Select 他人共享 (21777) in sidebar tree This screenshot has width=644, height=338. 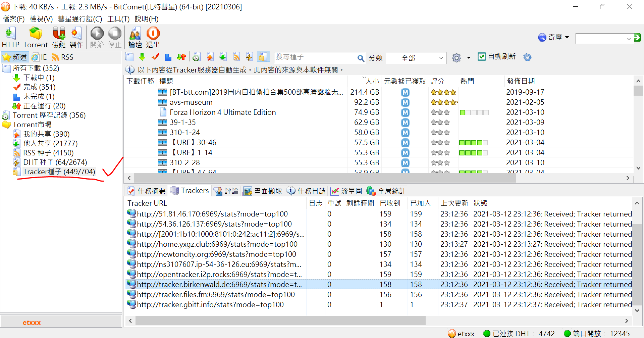coord(50,144)
